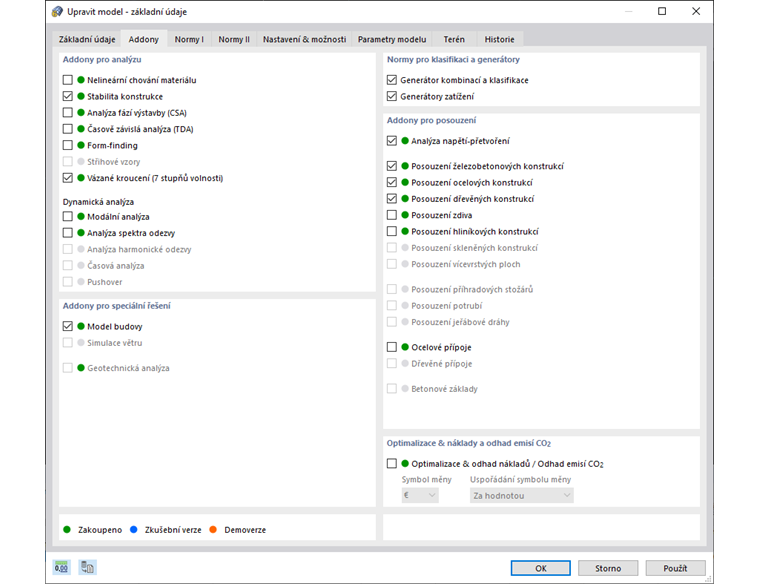
Task: Click the copy settings icon at bottom left
Action: (88, 567)
